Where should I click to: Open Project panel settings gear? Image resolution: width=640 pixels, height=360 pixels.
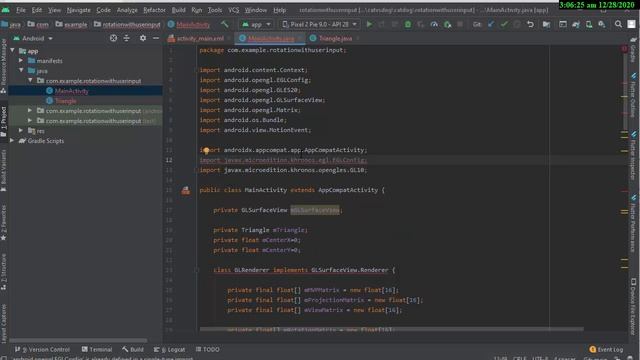(143, 38)
